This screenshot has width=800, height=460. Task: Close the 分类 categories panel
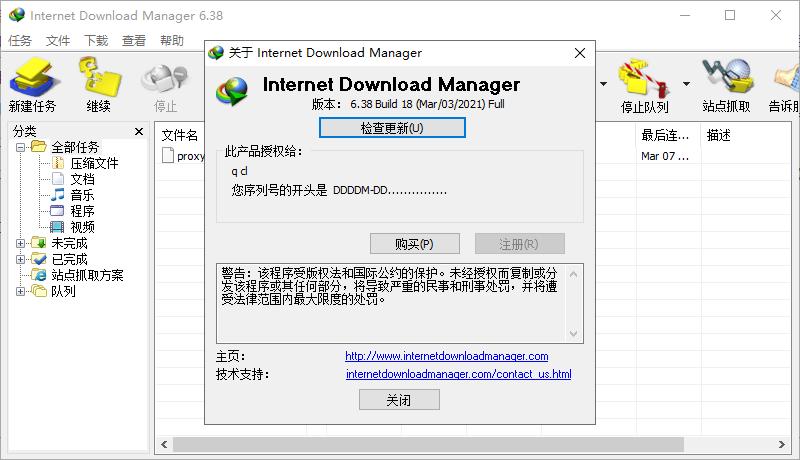pos(139,132)
